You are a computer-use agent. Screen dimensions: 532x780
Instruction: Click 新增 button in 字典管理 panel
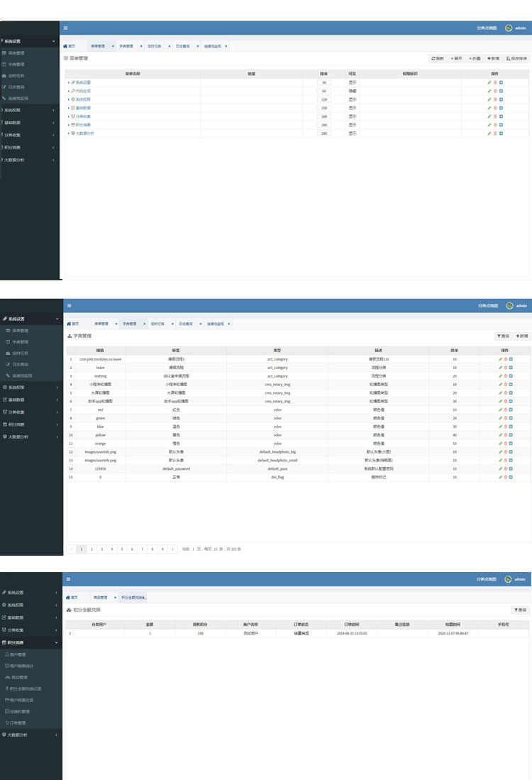point(522,336)
